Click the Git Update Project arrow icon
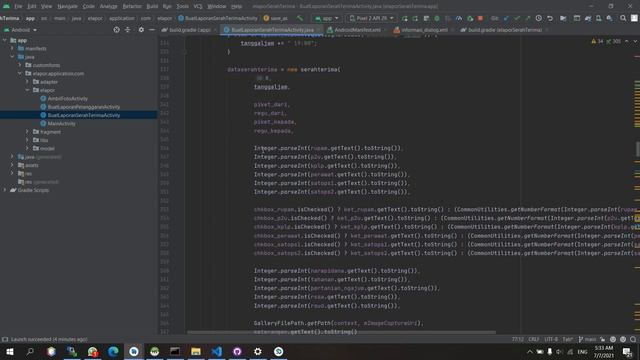Viewport: 640px width, 360px height. pos(506,18)
